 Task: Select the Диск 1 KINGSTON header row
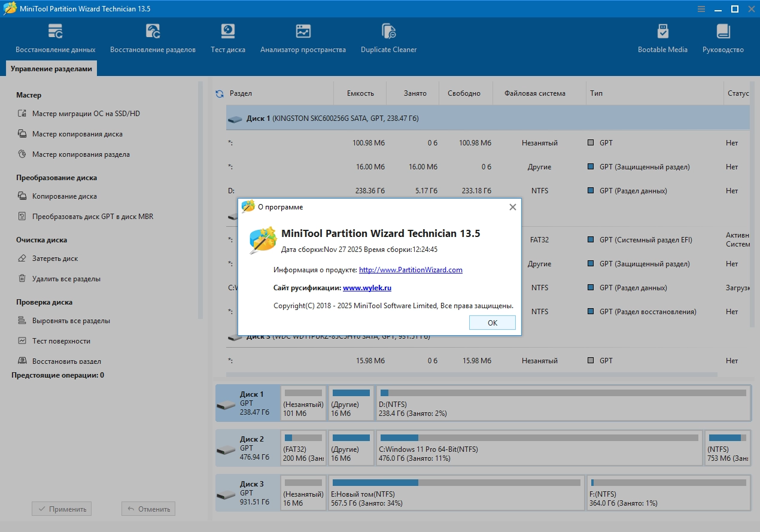[487, 118]
